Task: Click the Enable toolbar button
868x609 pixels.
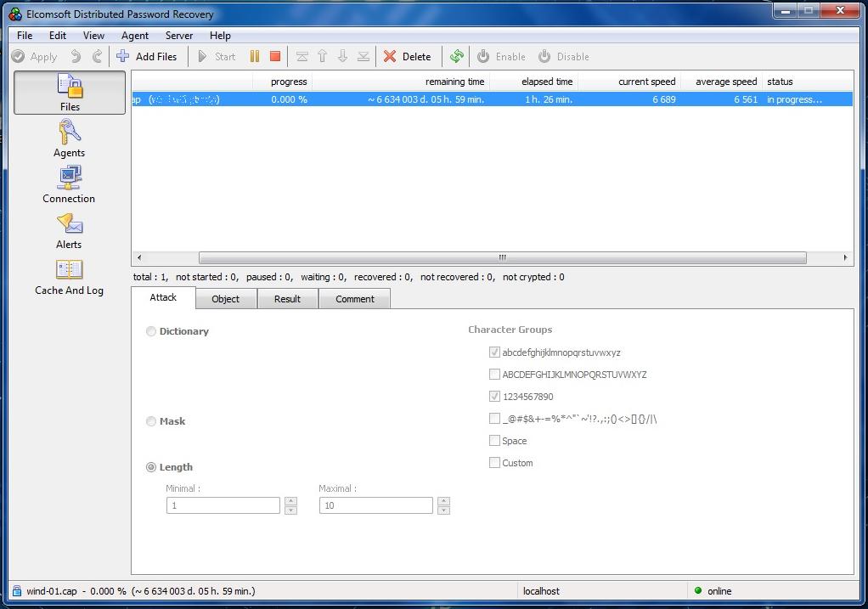Action: click(501, 56)
